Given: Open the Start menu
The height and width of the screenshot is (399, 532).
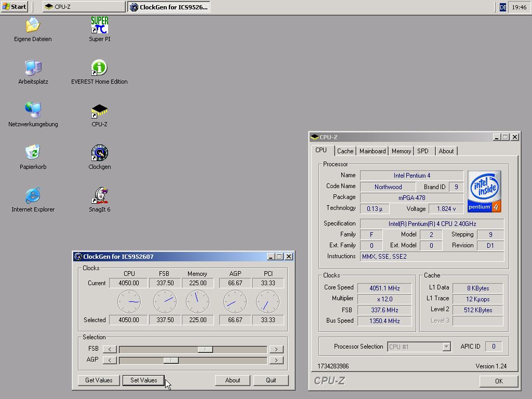Looking at the screenshot, I should (x=14, y=7).
